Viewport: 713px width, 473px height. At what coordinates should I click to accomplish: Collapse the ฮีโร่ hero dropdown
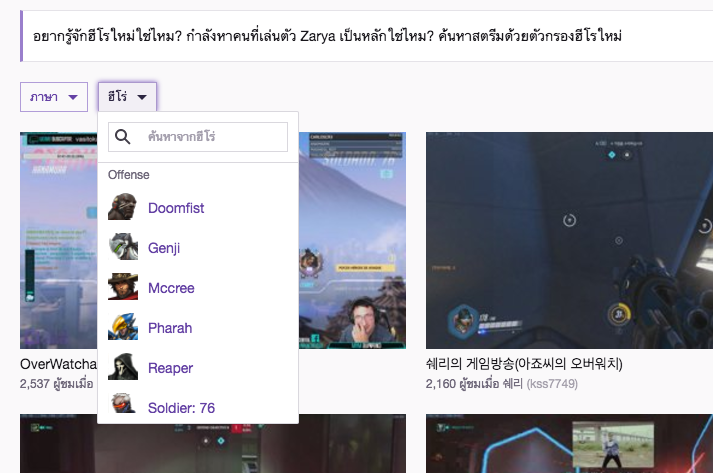coord(127,97)
